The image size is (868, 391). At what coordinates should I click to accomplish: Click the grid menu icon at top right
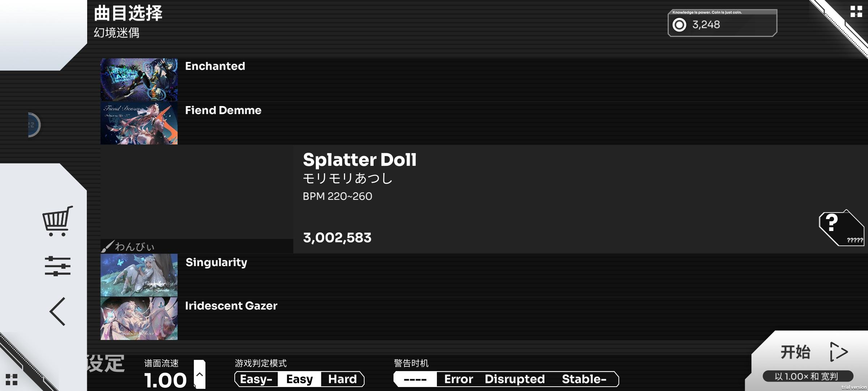[x=856, y=12]
